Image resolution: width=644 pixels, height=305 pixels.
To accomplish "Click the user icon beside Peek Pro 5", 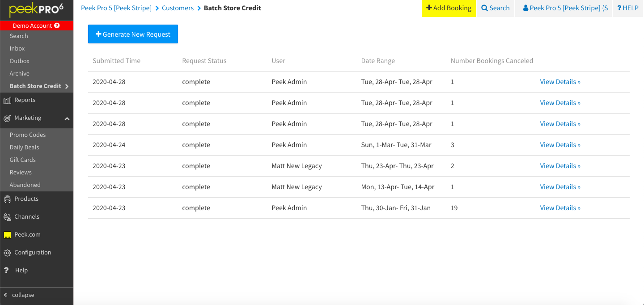I will 525,8.
